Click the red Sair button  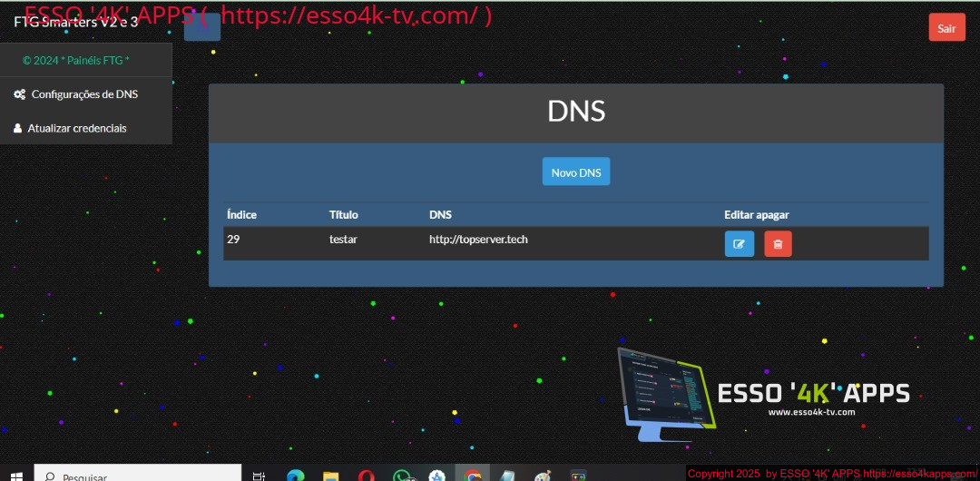[x=946, y=28]
